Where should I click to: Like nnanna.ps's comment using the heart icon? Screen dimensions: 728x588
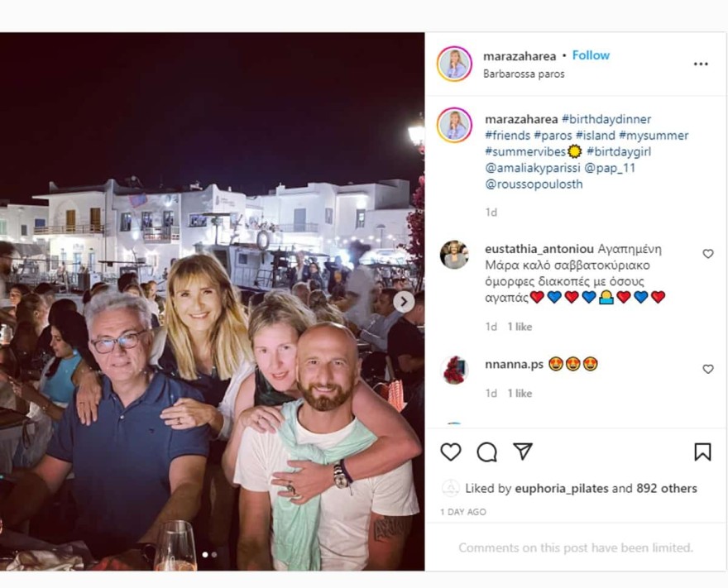pos(707,368)
